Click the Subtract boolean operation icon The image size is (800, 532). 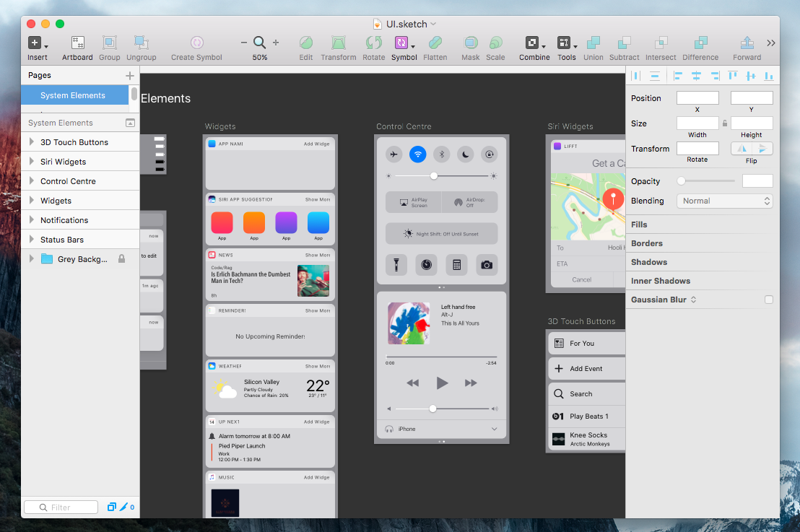pyautogui.click(x=624, y=43)
